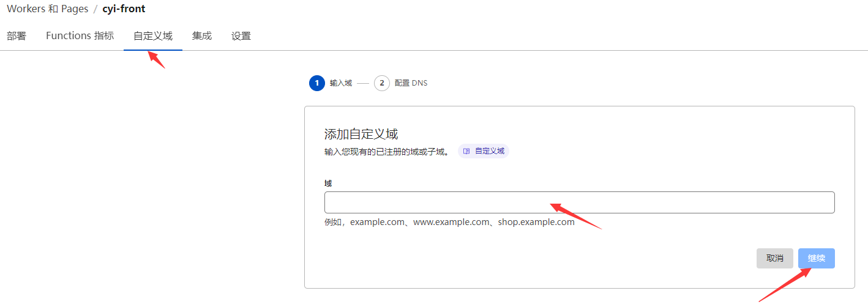This screenshot has width=868, height=307.
Task: Go back to Workers 和 Pages breadcrumb
Action: (x=48, y=9)
